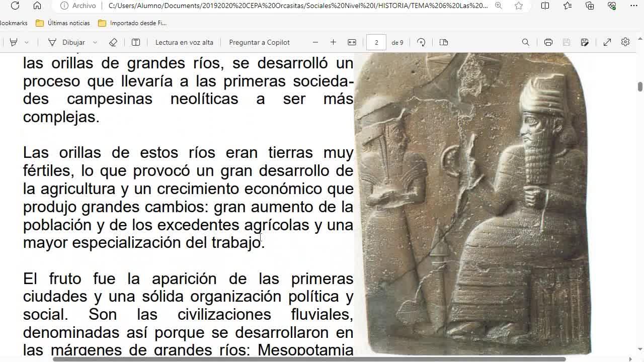
Task: Print the PDF document
Action: click(x=548, y=42)
